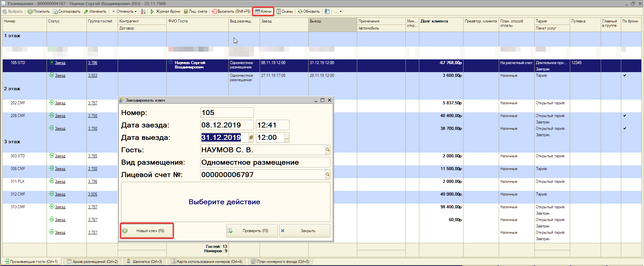This screenshot has width=644, height=266.
Task: Click guest icon beside Наумов Сергей Владимирович
Action: 171,62
